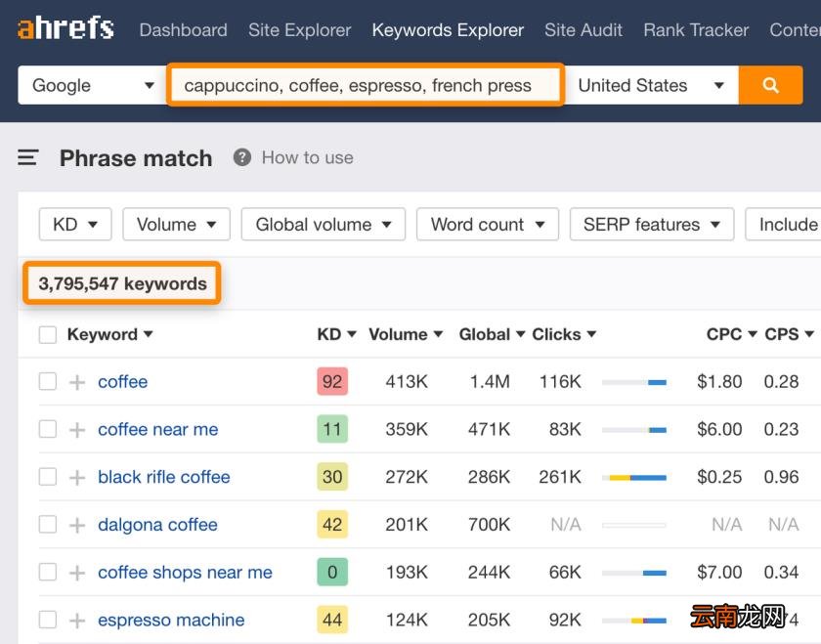Open Rank Tracker from the navigation

pos(696,30)
